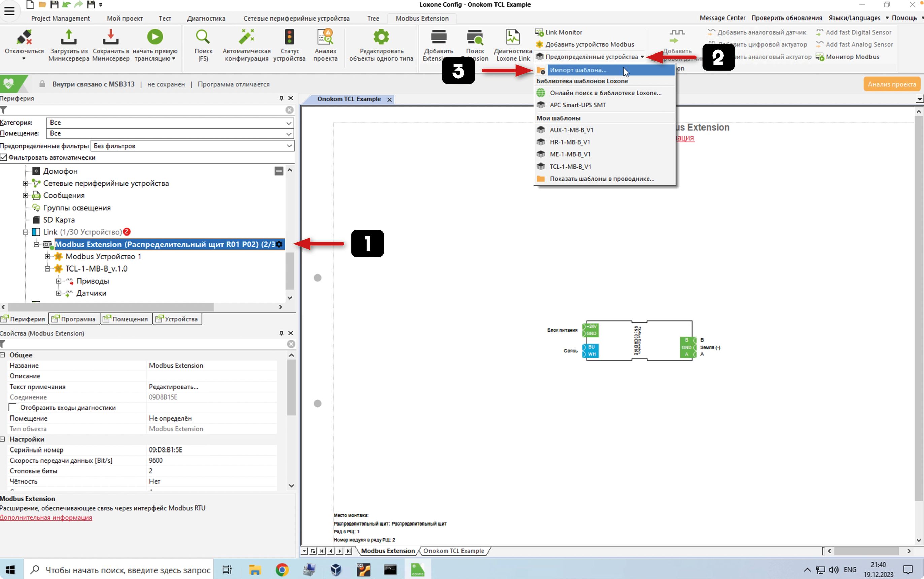Switch to the Diagnostics ribbon tab
Screen dimensions: 924x579
[206, 19]
